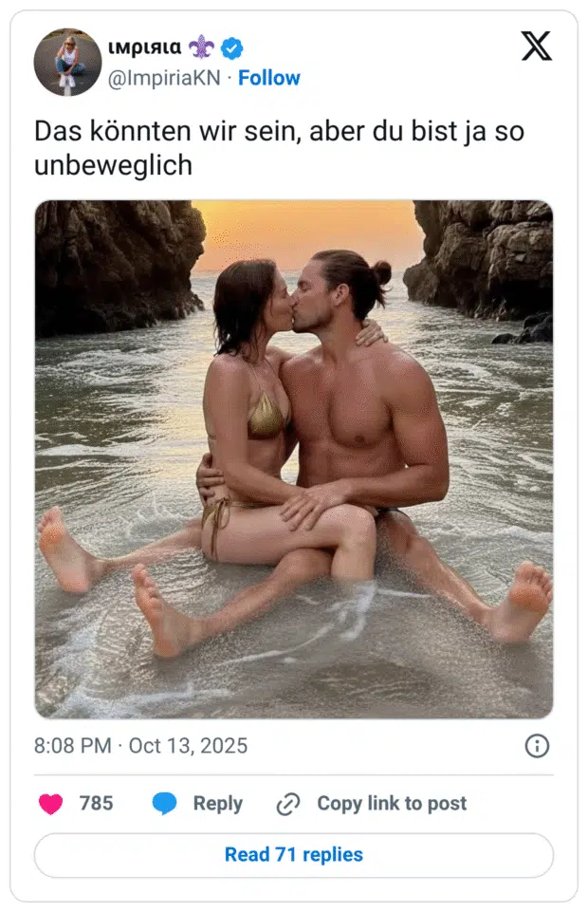This screenshot has width=588, height=912.
Task: Open the 8:08 PM timestamp link
Action: [72, 746]
